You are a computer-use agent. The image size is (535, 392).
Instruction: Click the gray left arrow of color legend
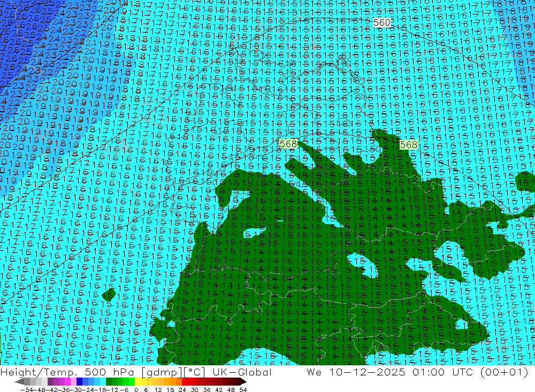click(19, 382)
